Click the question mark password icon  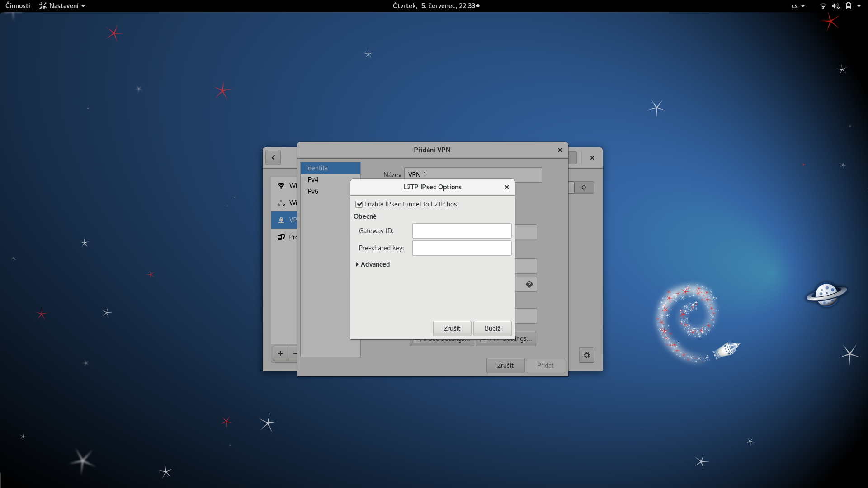(x=529, y=284)
